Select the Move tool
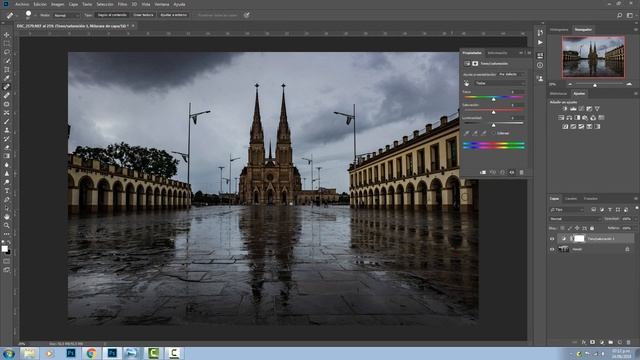Viewport: 640px width, 360px height. coord(7,35)
